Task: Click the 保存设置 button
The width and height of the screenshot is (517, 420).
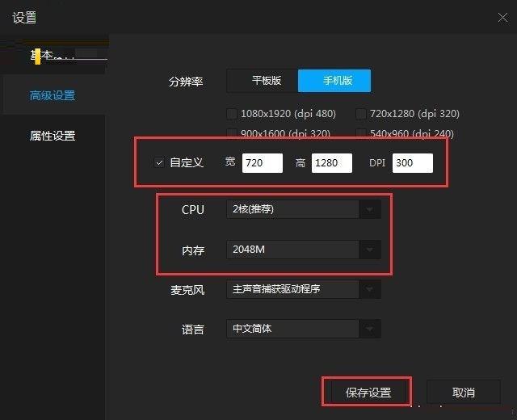Action: [368, 393]
